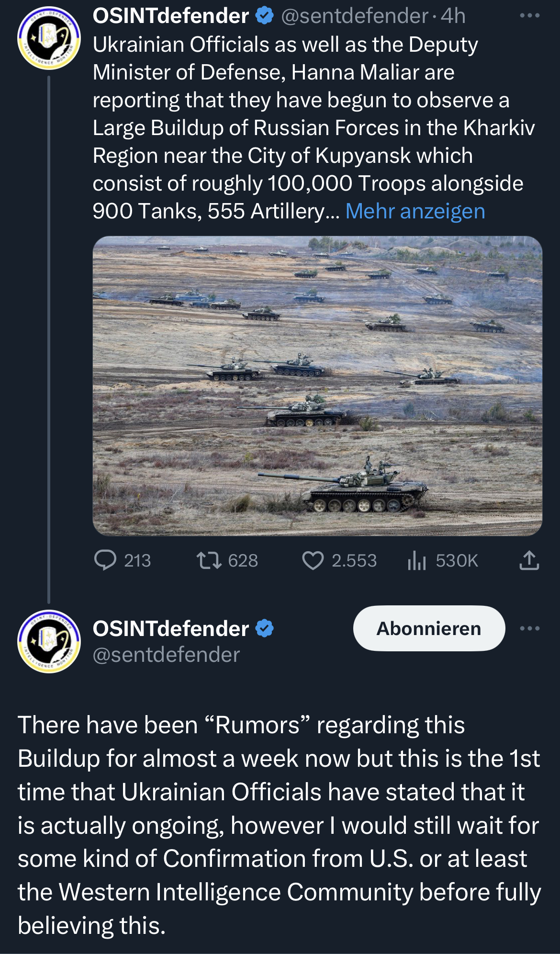This screenshot has width=560, height=954.
Task: Click the Abonnieren subscribe button
Action: (x=429, y=628)
